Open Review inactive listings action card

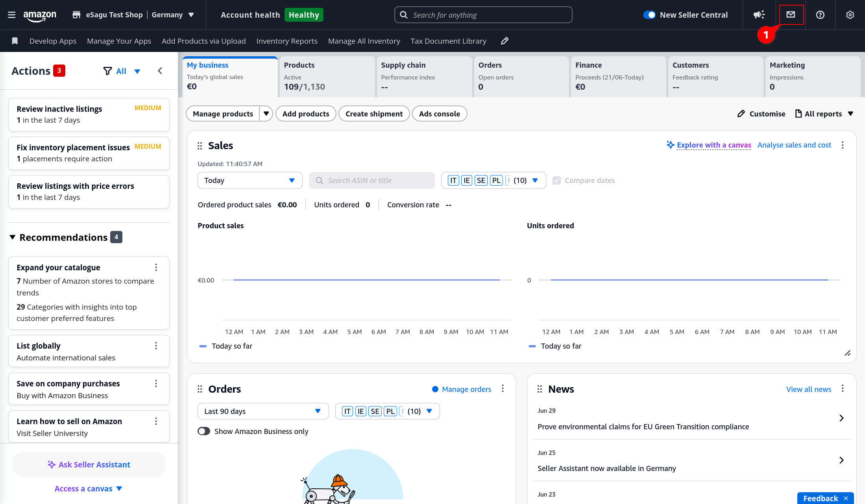89,114
